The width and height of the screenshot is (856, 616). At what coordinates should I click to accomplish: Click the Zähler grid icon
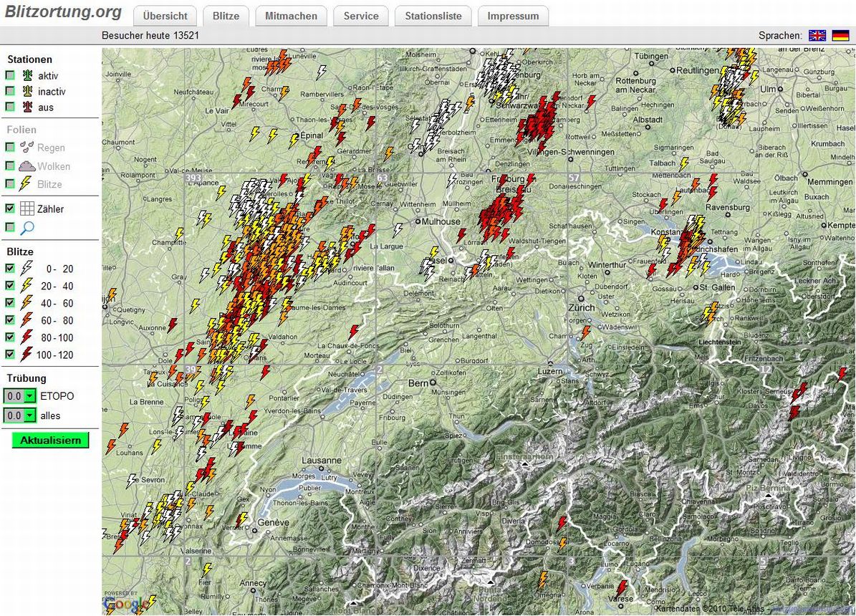click(27, 209)
